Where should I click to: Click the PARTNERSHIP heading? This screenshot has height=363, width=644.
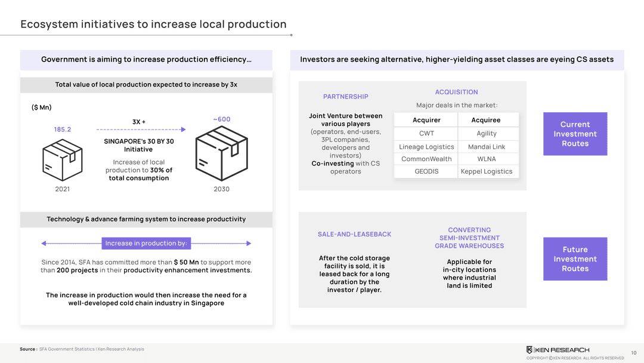[x=346, y=97]
